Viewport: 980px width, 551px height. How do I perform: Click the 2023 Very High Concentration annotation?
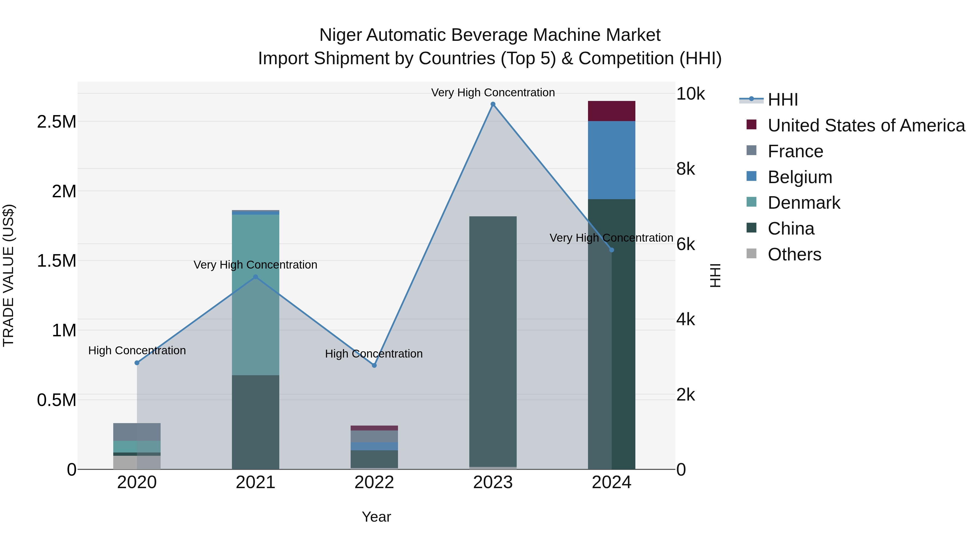coord(493,93)
